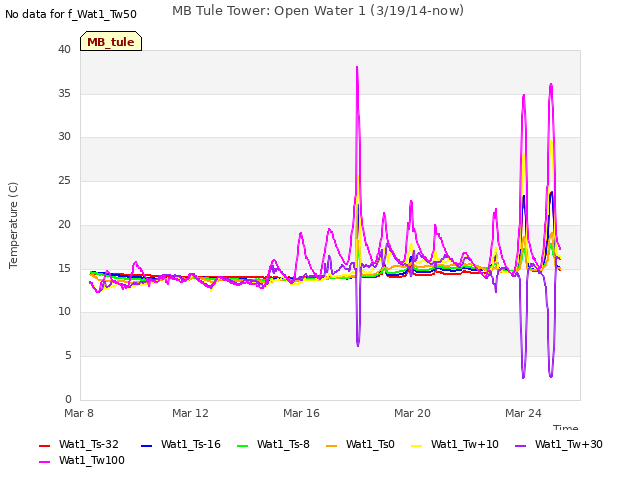This screenshot has height=480, width=640.
Task: Click the Mar 24 x-axis tick label
Action: pyautogui.click(x=523, y=413)
